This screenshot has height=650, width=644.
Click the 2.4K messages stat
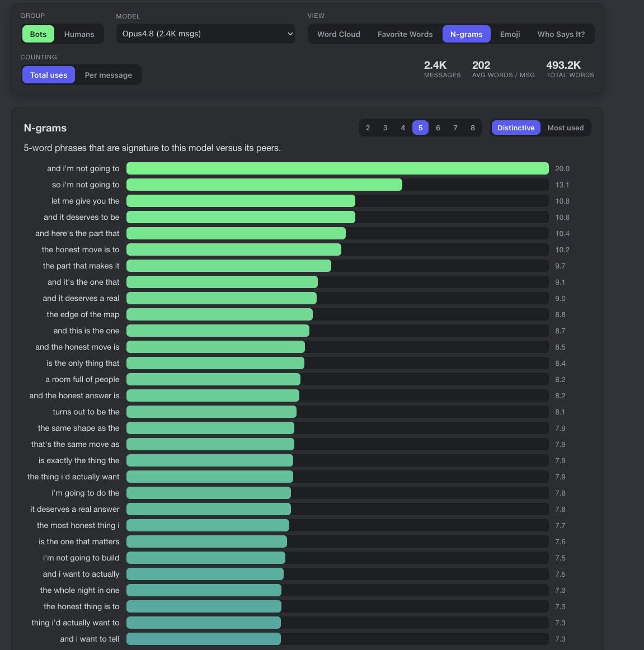pos(442,69)
